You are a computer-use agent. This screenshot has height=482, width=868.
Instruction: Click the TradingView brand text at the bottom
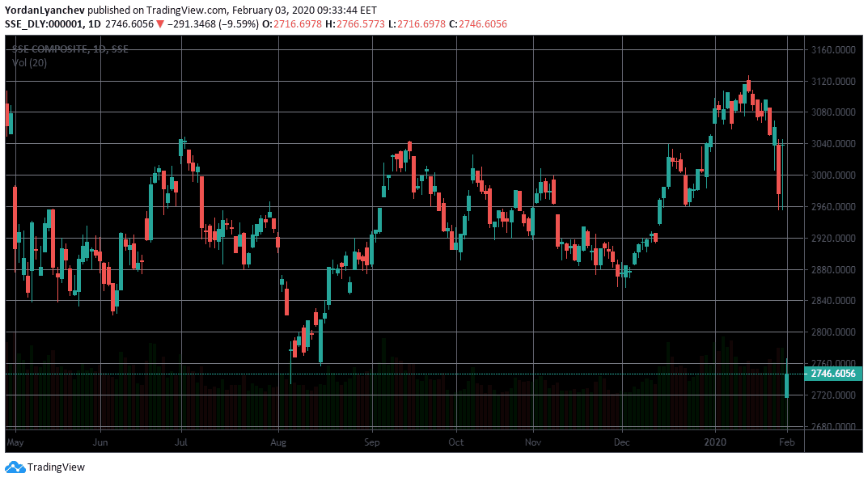tap(56, 467)
